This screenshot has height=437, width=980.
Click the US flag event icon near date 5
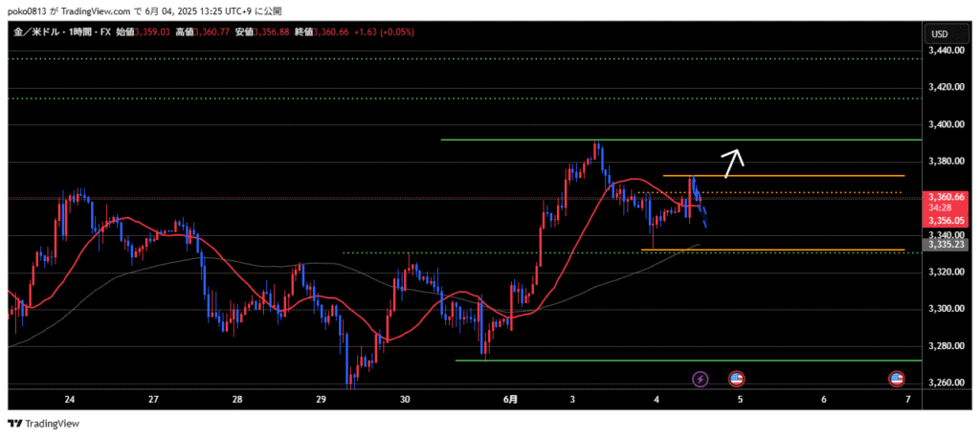736,379
